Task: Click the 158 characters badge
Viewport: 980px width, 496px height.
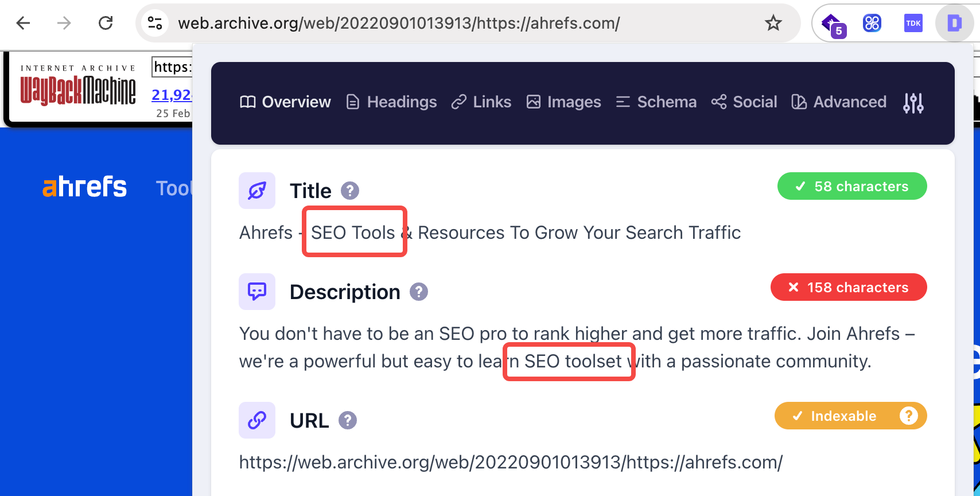Action: [x=849, y=287]
